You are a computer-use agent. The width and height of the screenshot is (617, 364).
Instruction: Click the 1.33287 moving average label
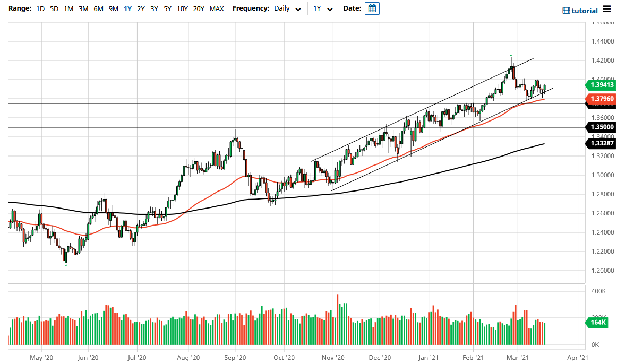(x=601, y=143)
